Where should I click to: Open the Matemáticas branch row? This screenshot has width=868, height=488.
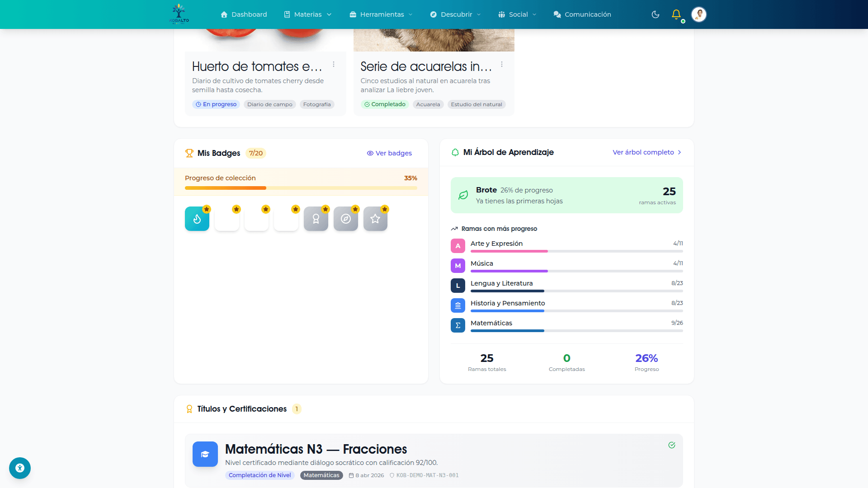567,325
